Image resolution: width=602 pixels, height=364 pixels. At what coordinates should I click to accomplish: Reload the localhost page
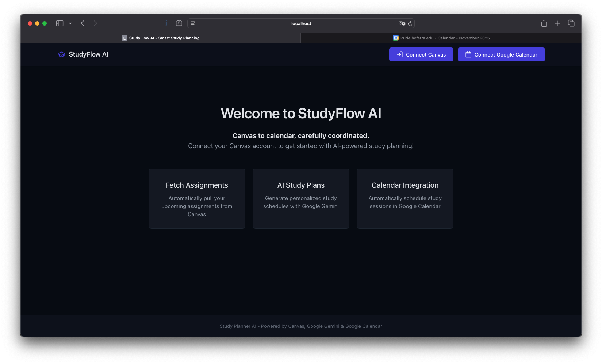coord(410,23)
